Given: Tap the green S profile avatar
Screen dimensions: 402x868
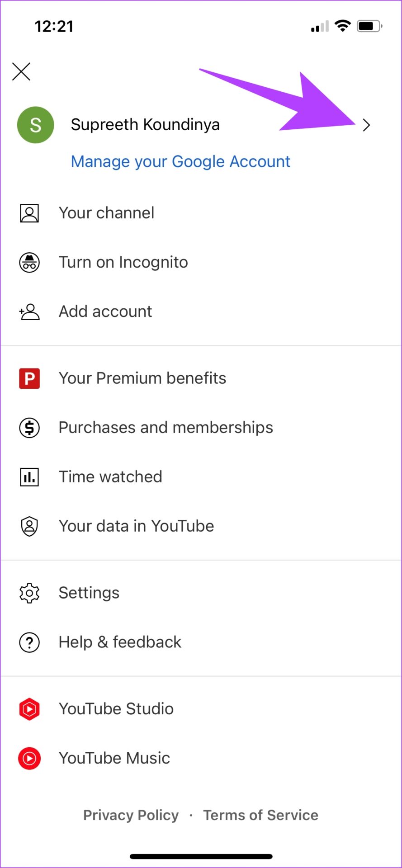Looking at the screenshot, I should point(36,125).
